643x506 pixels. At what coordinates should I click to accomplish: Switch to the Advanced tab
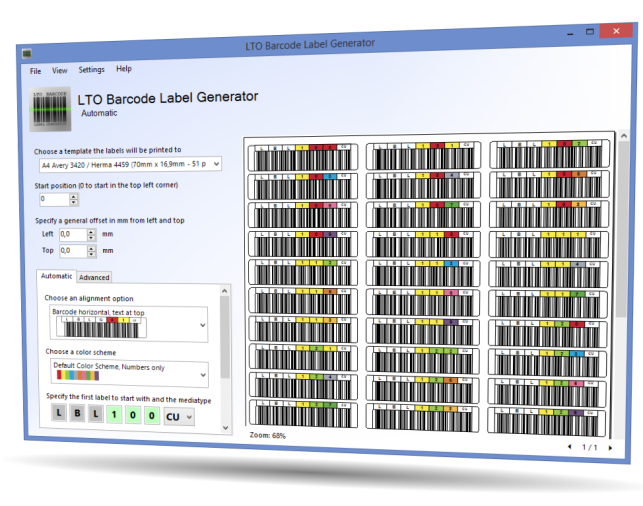coord(94,277)
